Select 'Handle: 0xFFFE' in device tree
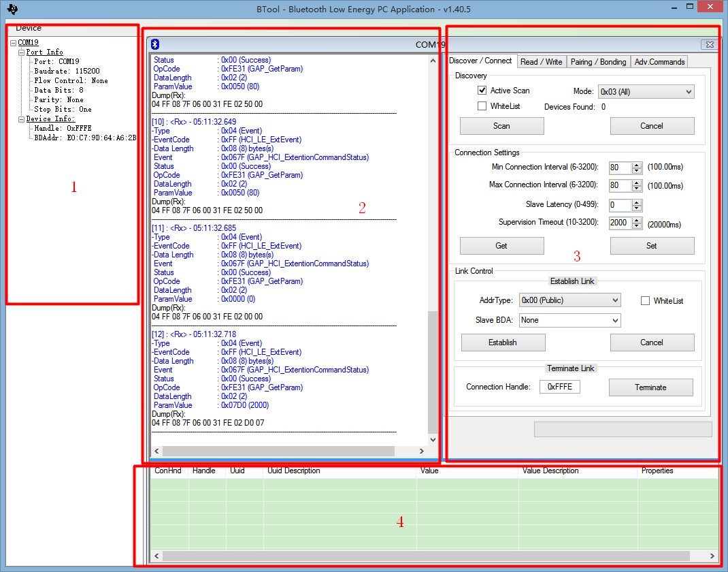 click(x=63, y=128)
